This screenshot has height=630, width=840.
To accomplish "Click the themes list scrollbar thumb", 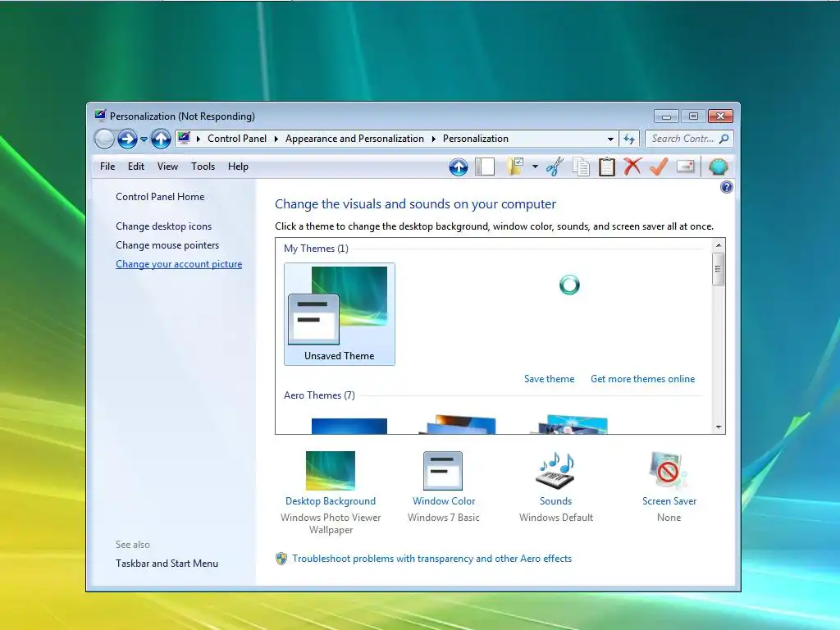I will point(719,269).
